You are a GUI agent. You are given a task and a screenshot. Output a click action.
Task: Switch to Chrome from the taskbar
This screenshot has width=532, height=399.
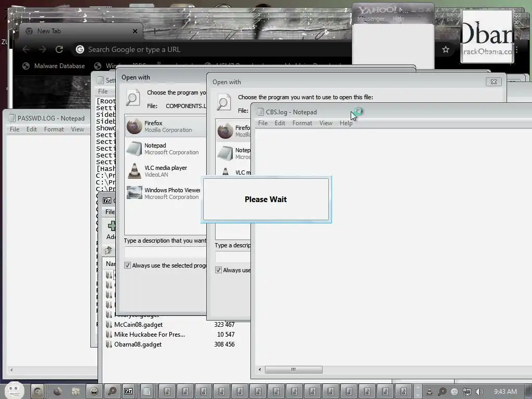(x=38, y=392)
